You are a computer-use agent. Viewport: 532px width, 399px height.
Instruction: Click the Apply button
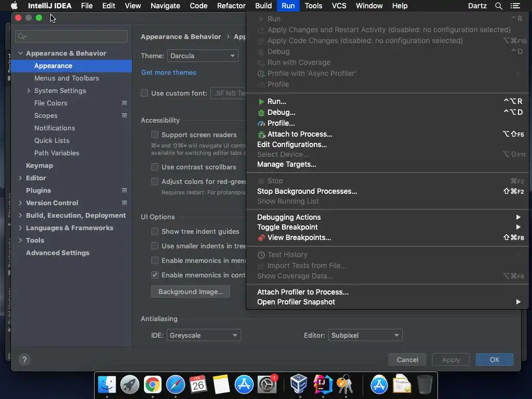[x=451, y=360]
